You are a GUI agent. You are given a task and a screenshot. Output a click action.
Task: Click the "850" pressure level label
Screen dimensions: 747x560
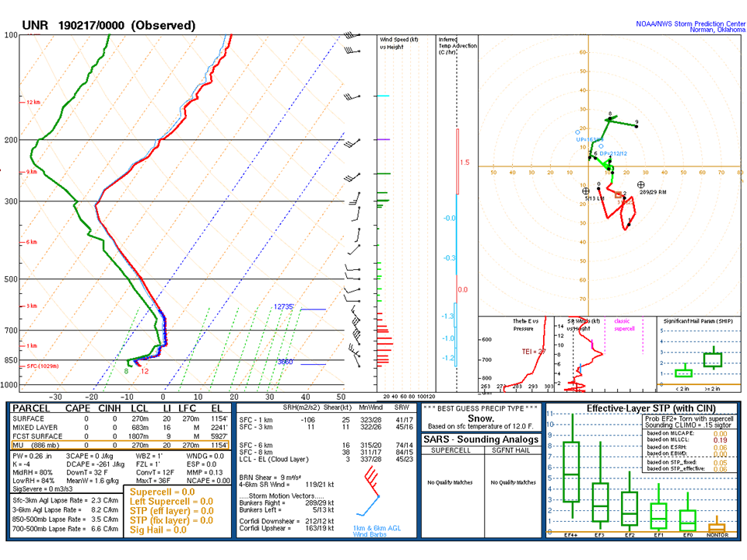[x=10, y=360]
